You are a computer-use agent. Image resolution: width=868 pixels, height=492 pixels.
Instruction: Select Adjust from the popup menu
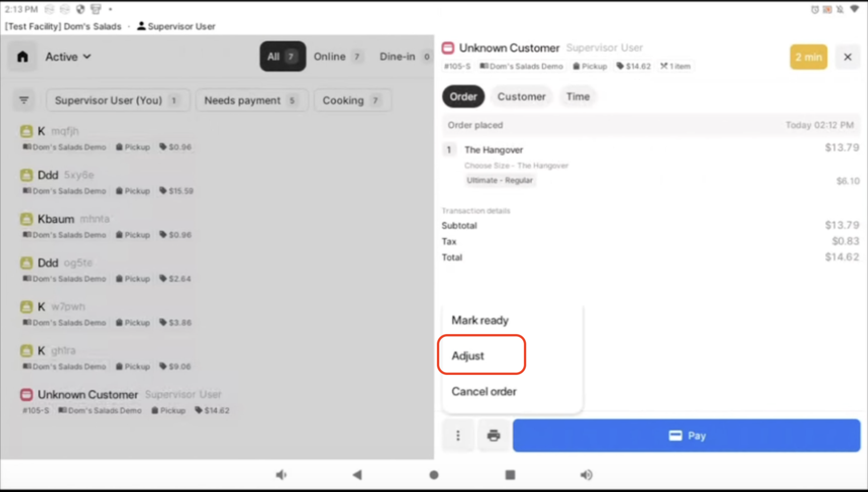coord(481,356)
